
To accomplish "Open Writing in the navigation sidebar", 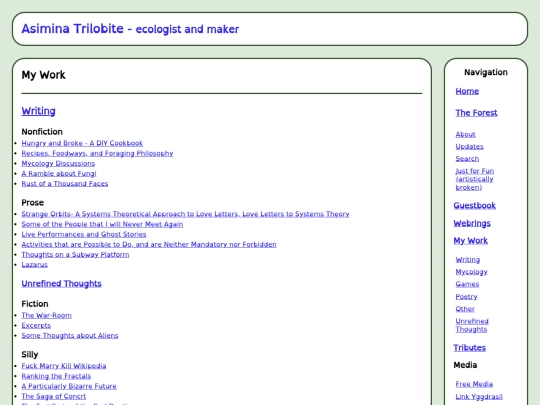I will [468, 260].
